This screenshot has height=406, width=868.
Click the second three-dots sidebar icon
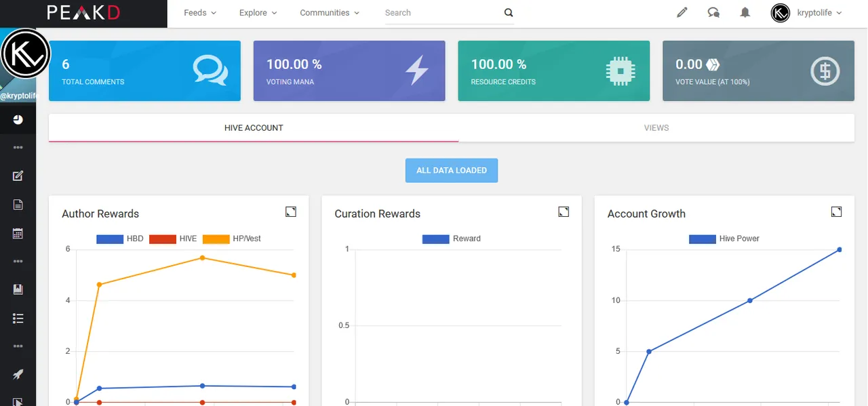[18, 261]
